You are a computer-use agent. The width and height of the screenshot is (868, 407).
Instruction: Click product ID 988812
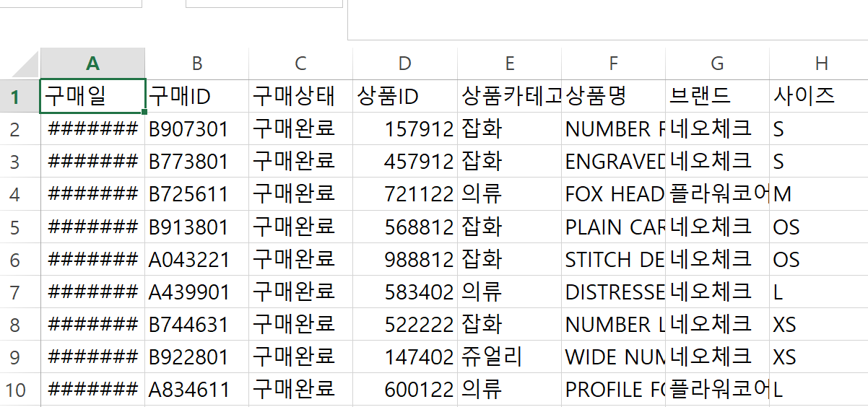405,259
